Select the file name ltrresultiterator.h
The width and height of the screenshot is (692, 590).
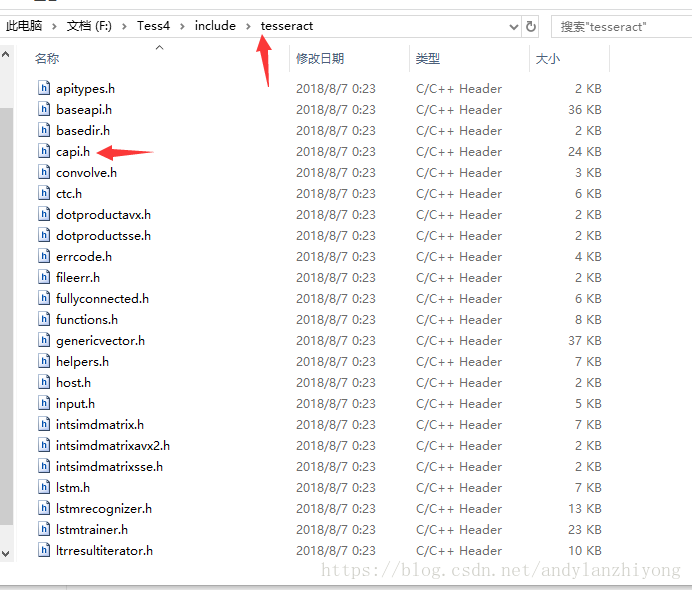[104, 551]
